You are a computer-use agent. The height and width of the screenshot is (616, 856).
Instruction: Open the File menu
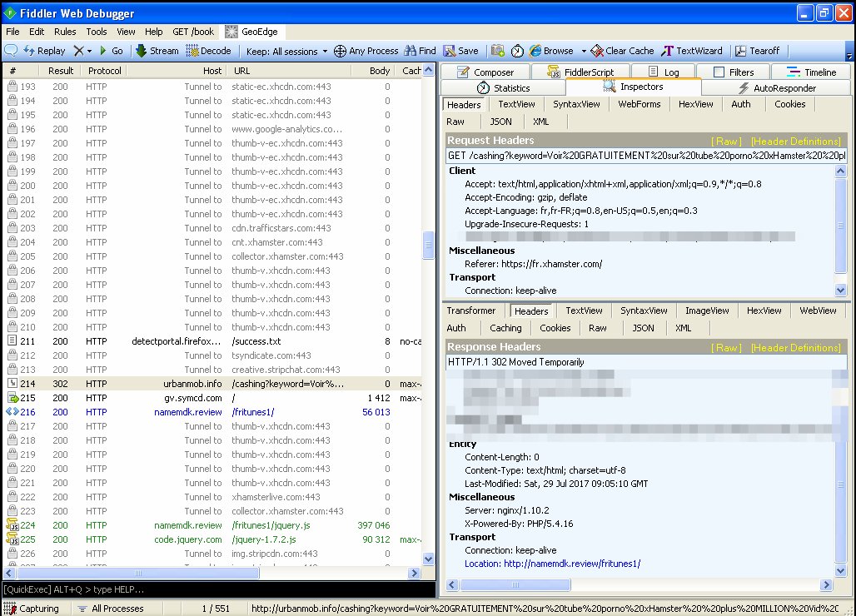[x=12, y=32]
